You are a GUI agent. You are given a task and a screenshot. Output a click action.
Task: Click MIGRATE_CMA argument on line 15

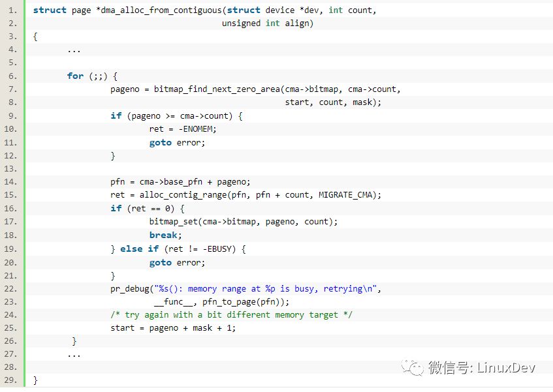point(345,195)
